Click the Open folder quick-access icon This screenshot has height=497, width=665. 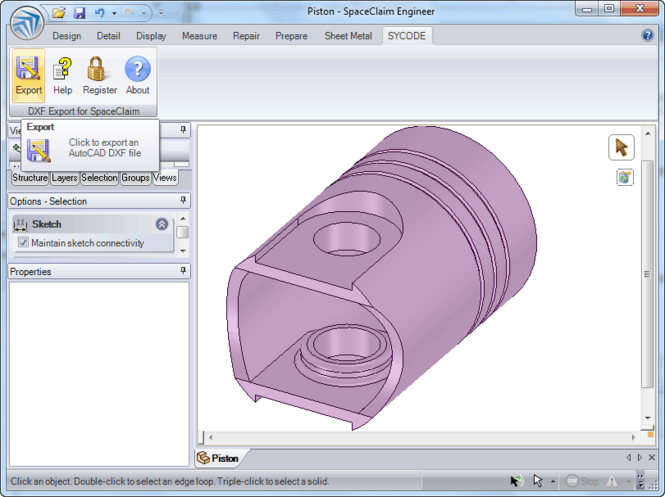[59, 13]
